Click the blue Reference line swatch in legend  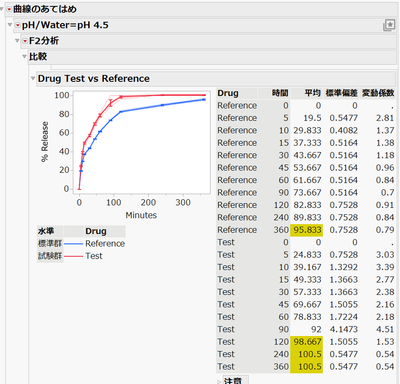(x=73, y=244)
